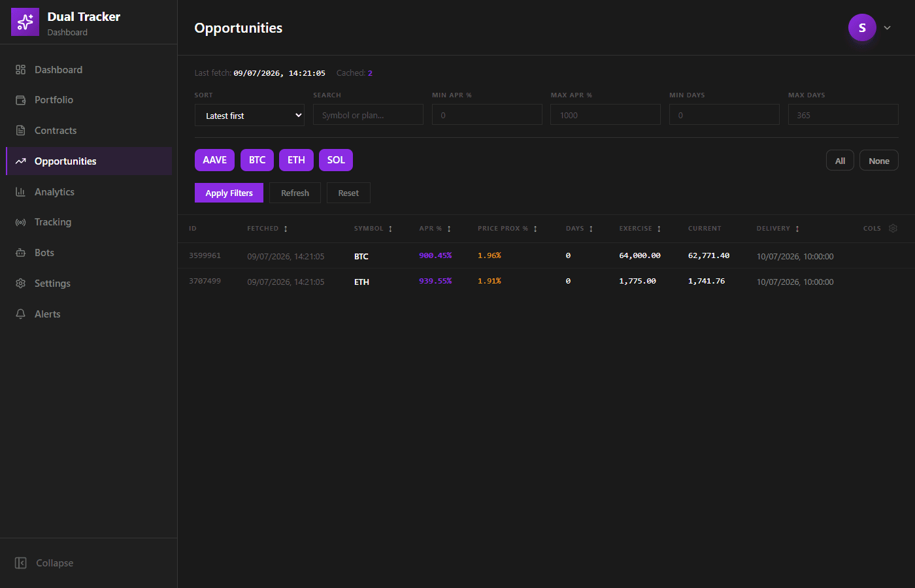915x588 pixels.
Task: Toggle the SOL symbol filter chip
Action: 336,160
